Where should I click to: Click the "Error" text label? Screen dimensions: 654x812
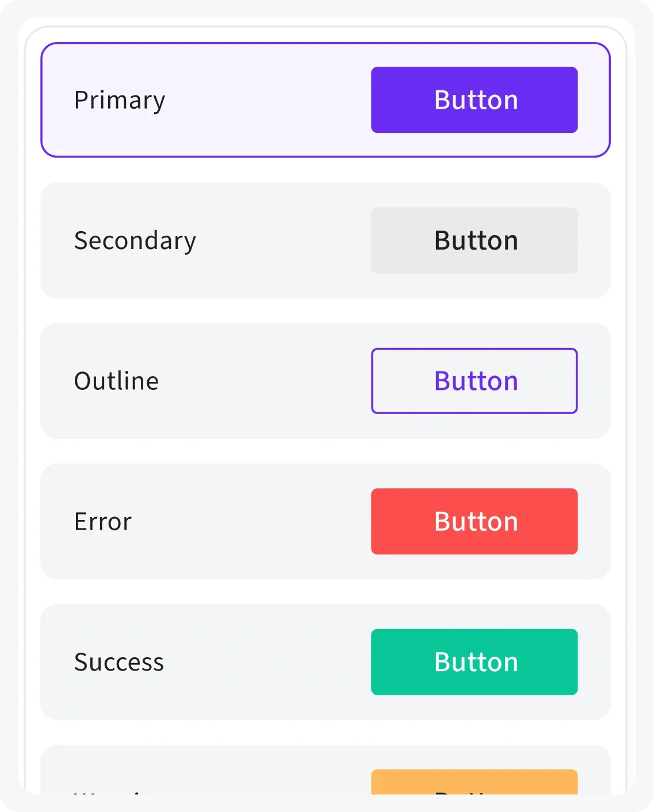[x=103, y=522]
